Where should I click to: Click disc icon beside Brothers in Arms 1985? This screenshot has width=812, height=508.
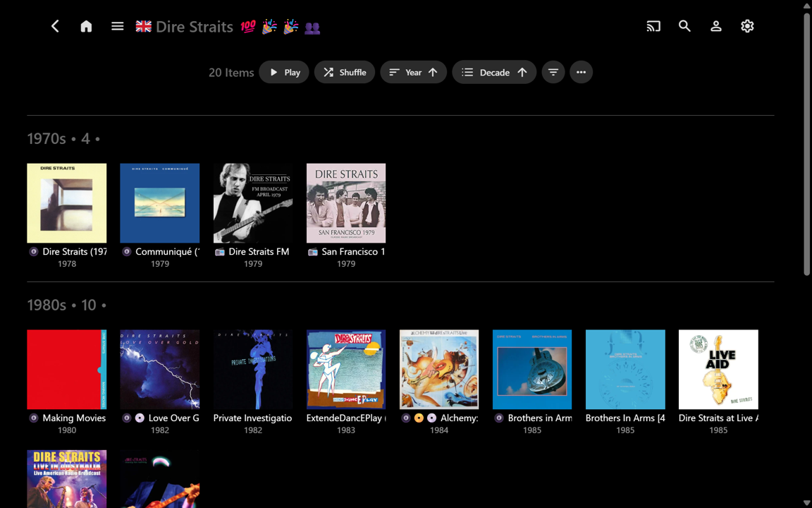tap(499, 418)
